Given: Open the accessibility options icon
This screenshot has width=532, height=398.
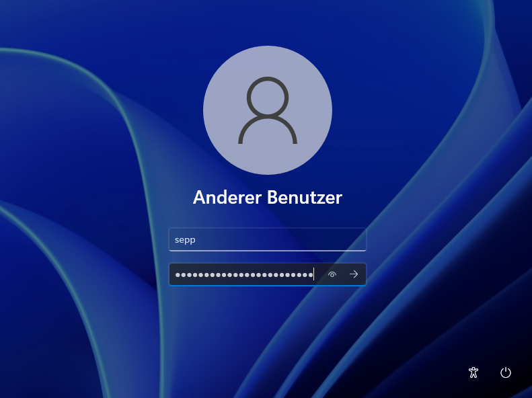Looking at the screenshot, I should [473, 372].
